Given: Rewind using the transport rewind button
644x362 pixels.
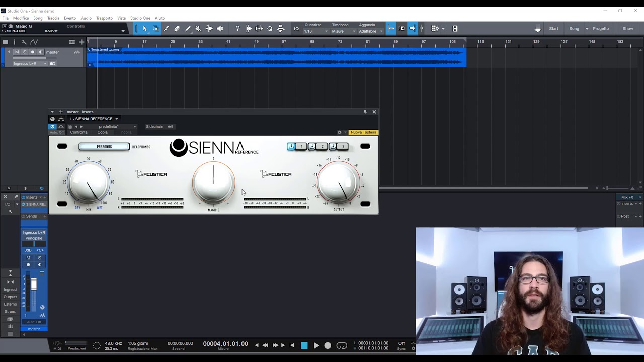Looking at the screenshot, I should [x=265, y=345].
